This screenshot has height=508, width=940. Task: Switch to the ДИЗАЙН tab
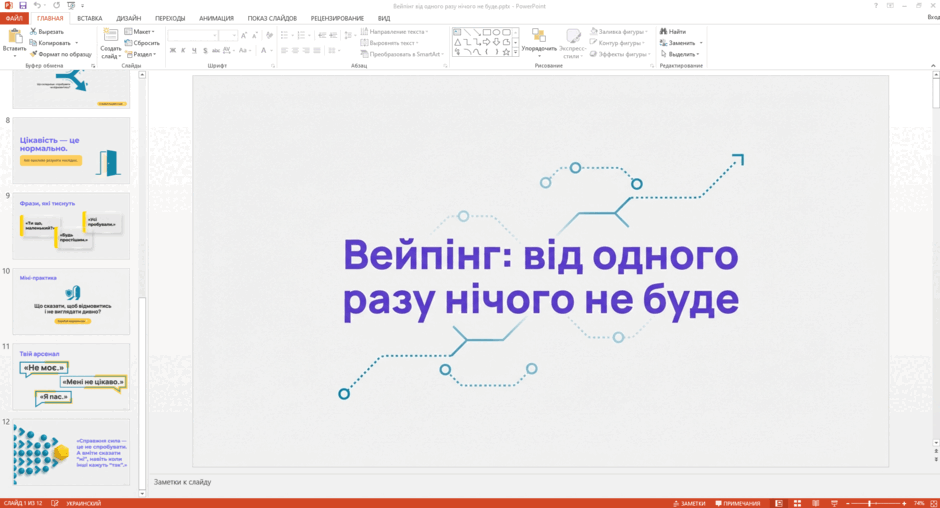[x=129, y=18]
